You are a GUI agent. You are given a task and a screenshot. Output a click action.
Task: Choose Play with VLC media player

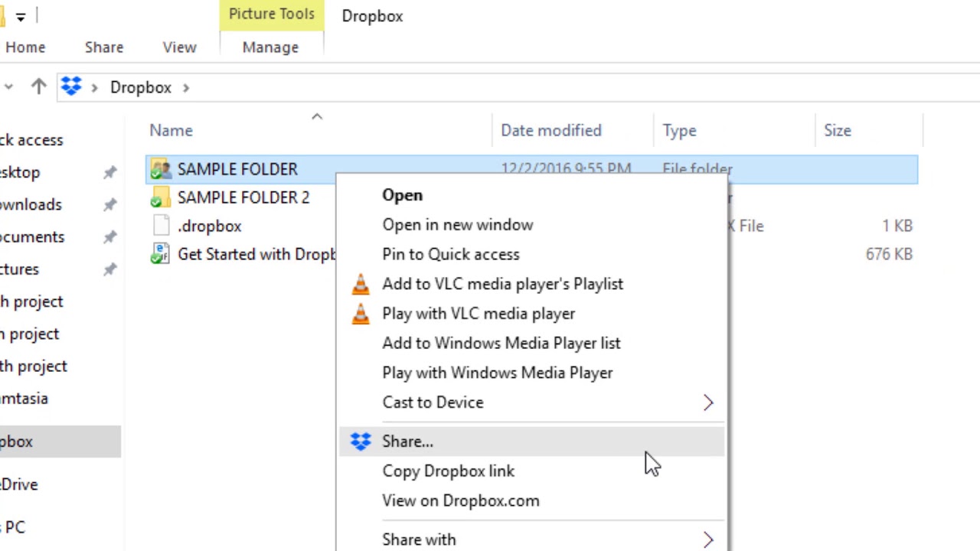(531, 314)
